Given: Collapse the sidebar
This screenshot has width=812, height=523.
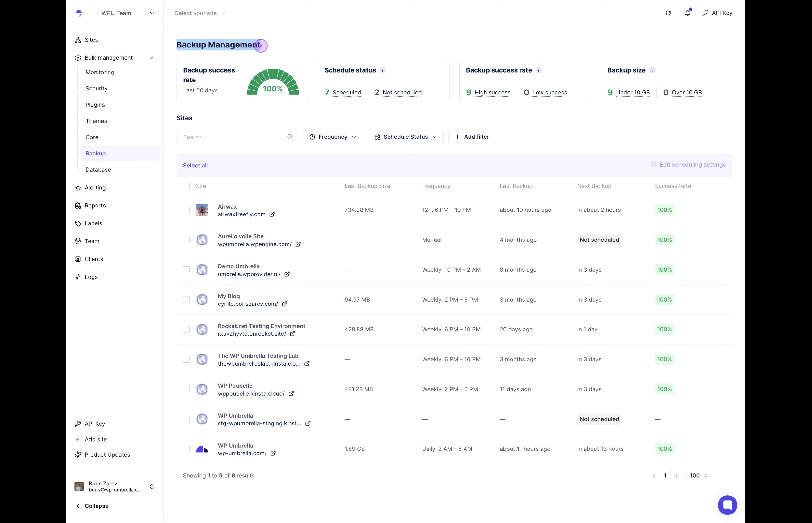Looking at the screenshot, I should tap(92, 506).
